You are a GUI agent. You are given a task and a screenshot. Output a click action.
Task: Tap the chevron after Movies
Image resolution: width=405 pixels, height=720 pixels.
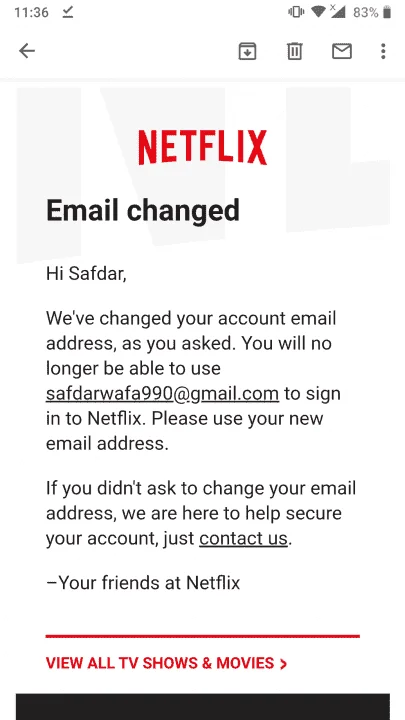(x=283, y=664)
